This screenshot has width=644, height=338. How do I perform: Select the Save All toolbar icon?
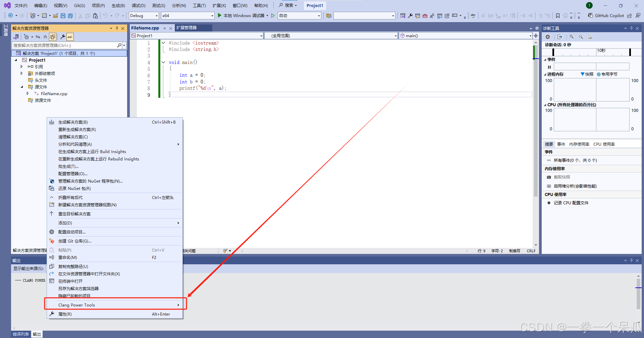(x=70, y=15)
